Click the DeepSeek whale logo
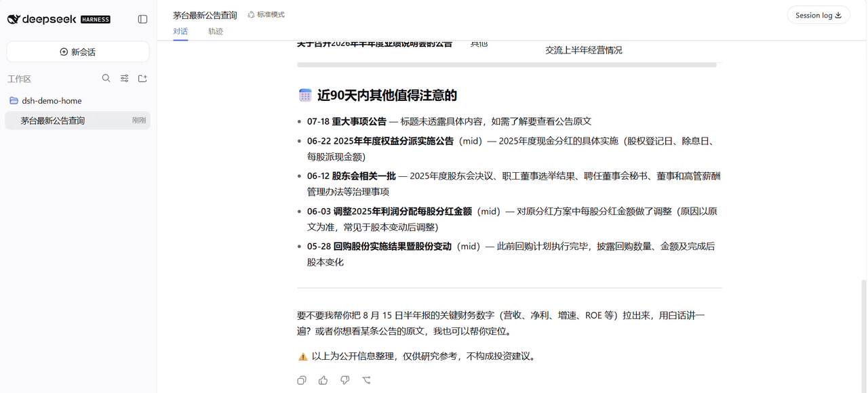 tap(14, 20)
